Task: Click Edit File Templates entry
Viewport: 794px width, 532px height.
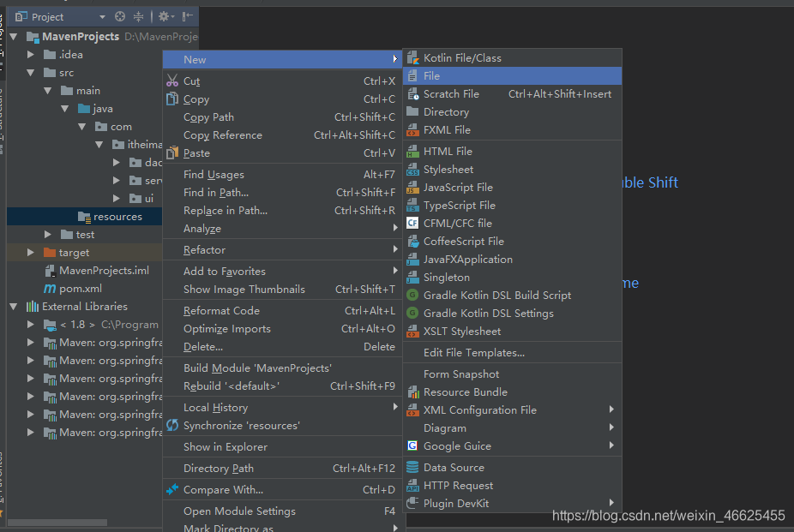Action: coord(513,352)
